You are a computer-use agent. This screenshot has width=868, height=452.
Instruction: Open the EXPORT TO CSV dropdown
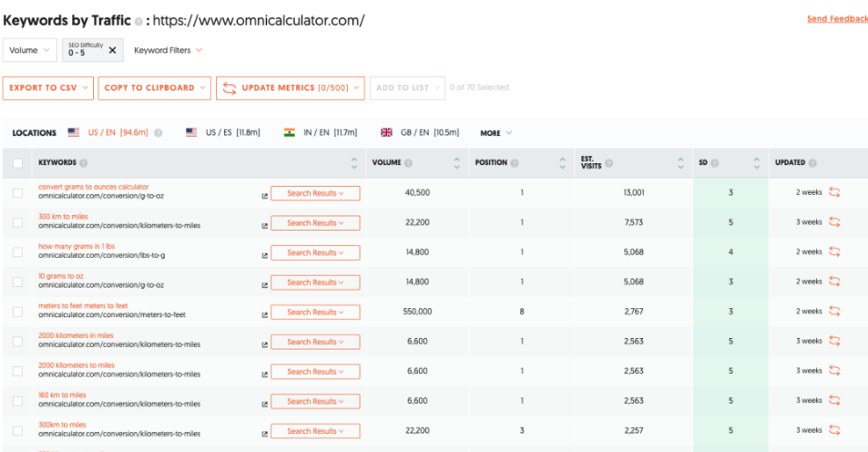coord(48,88)
